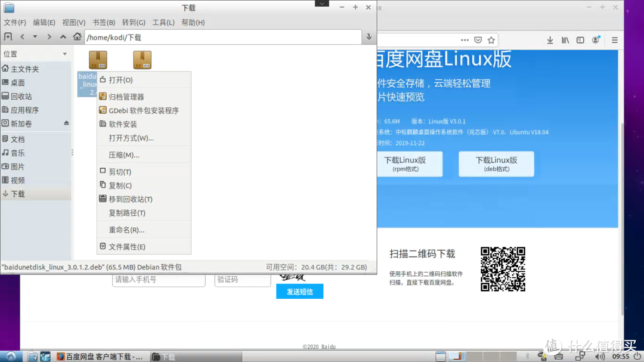Choose 打开(O) from the context menu
644x362 pixels.
[144, 80]
